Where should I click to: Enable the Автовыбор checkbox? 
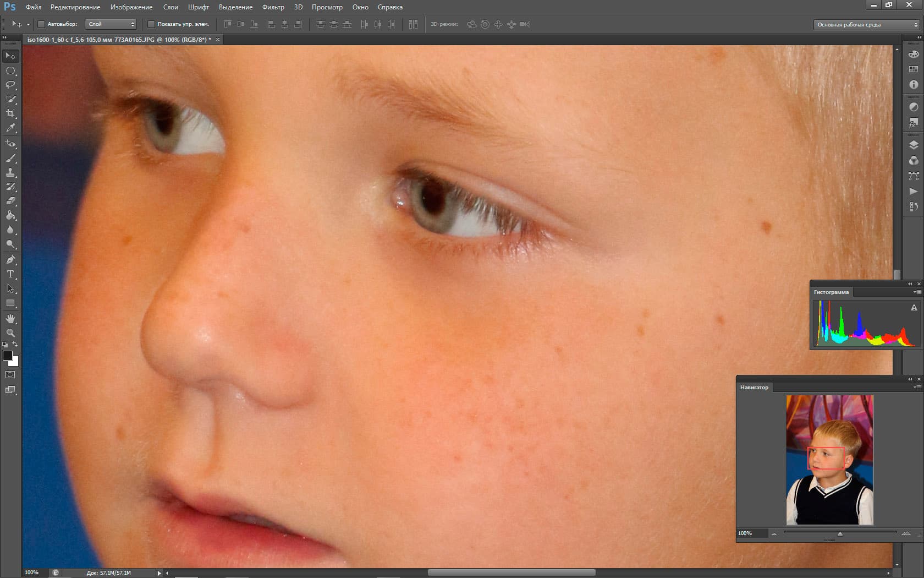click(41, 24)
